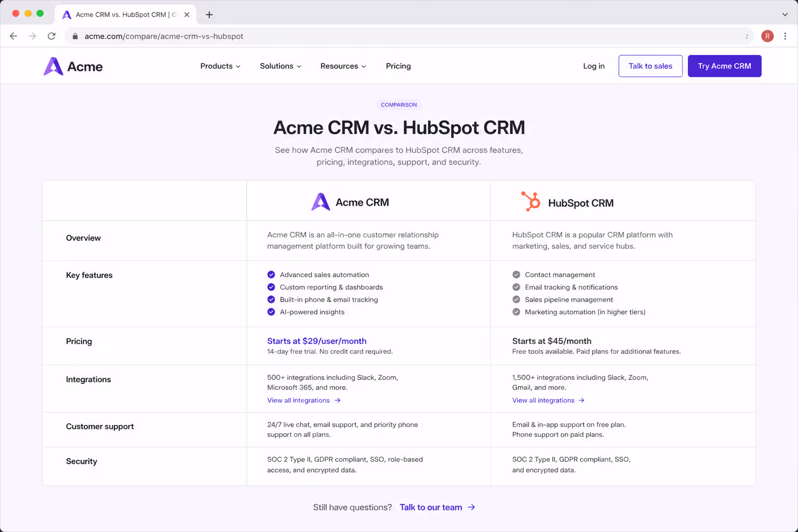The height and width of the screenshot is (532, 798).
Task: Click the R profile avatar
Action: (x=767, y=36)
